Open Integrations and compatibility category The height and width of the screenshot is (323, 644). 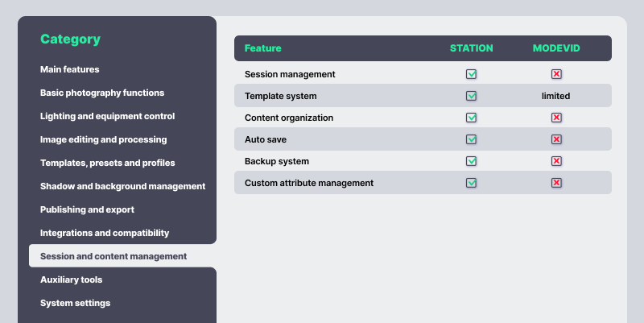[x=105, y=233]
